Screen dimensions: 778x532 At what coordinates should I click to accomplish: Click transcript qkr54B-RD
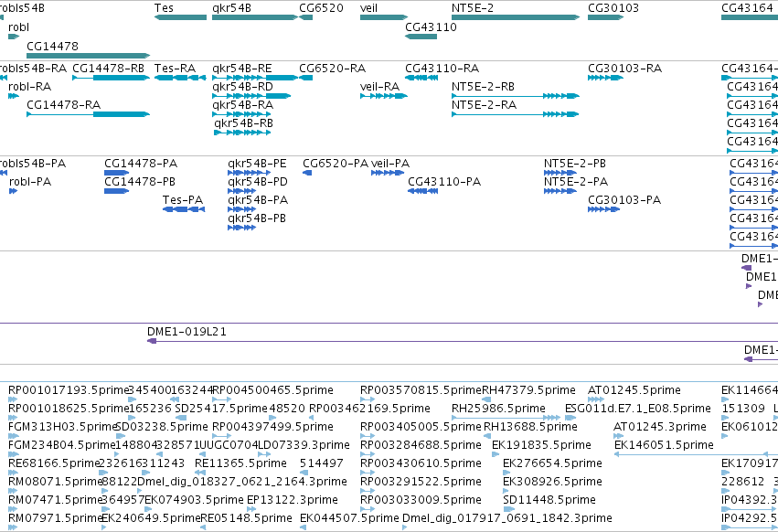pyautogui.click(x=251, y=96)
